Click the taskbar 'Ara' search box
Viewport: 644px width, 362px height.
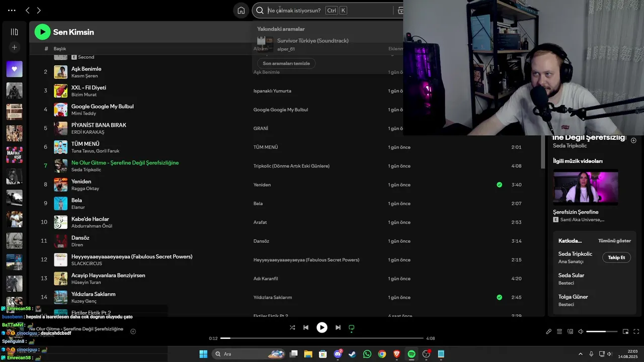[x=249, y=354]
